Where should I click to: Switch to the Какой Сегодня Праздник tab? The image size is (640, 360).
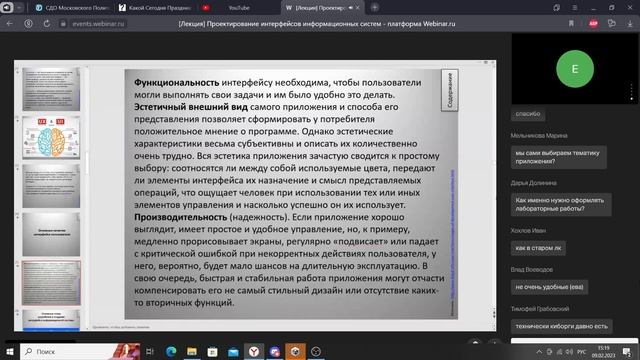(x=156, y=8)
